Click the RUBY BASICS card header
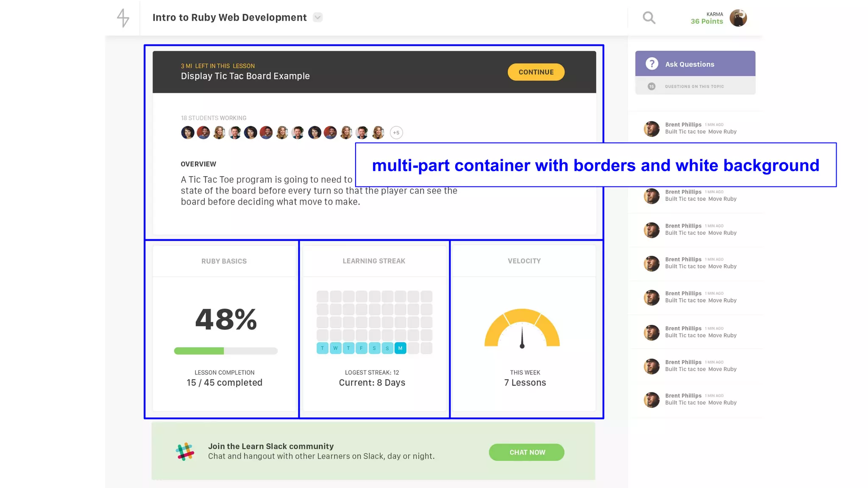This screenshot has height=488, width=868. click(224, 261)
